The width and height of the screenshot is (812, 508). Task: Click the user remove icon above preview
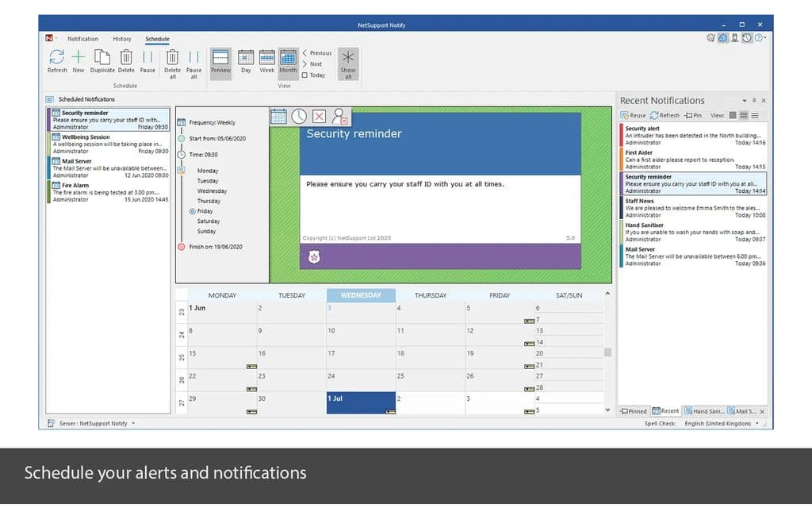pos(339,117)
